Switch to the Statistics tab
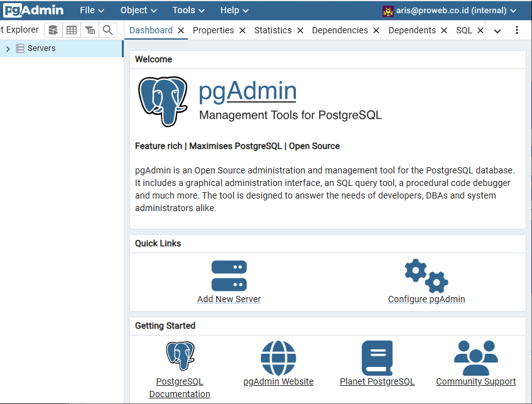The width and height of the screenshot is (532, 404). [273, 30]
